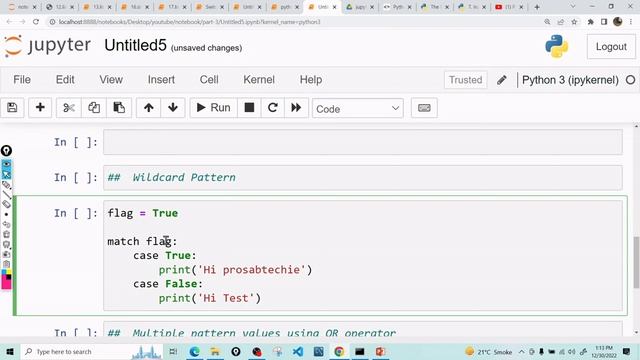The image size is (640, 360).
Task: Click the pencil edit icon next to Trusted
Action: (502, 80)
